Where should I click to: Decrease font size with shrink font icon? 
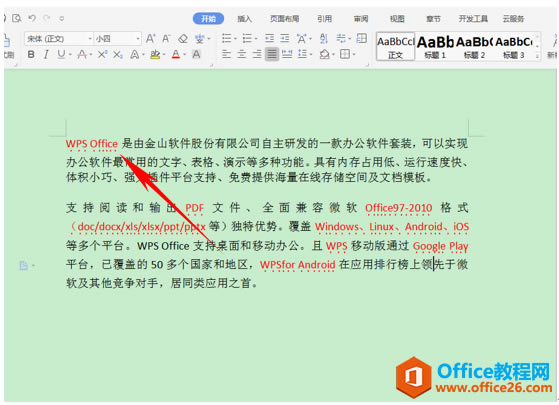pyautogui.click(x=166, y=39)
